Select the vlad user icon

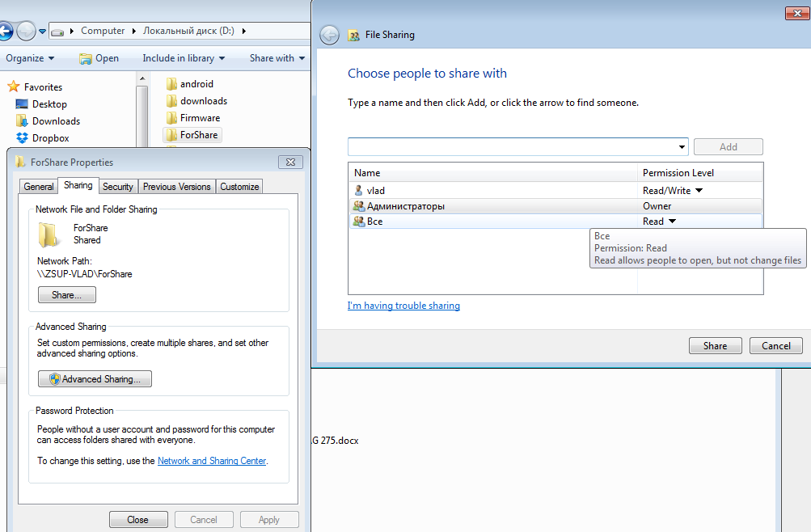[359, 191]
